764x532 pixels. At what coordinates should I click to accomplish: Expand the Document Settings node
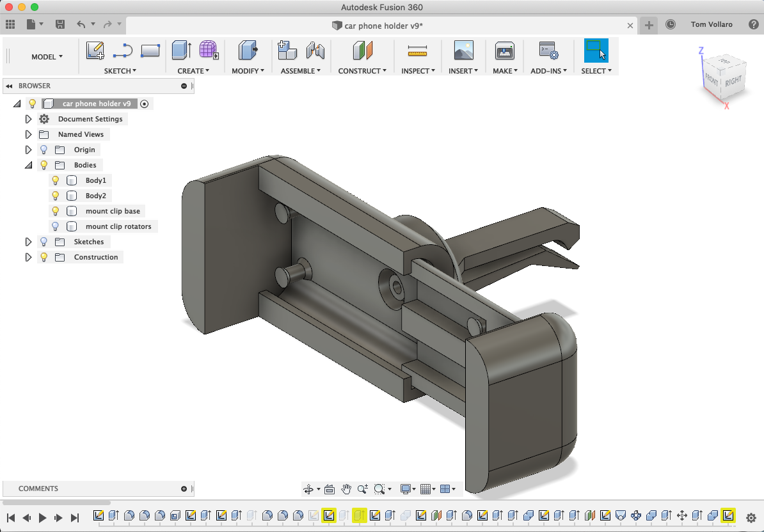click(28, 119)
